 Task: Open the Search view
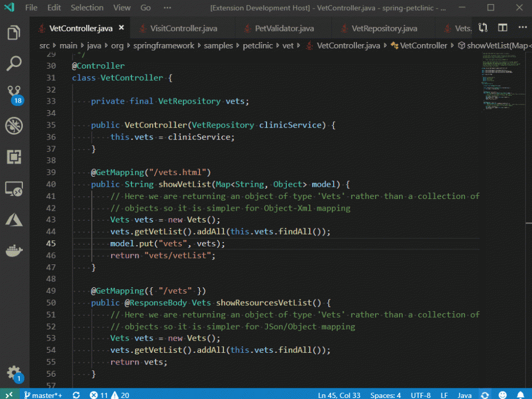(x=14, y=63)
